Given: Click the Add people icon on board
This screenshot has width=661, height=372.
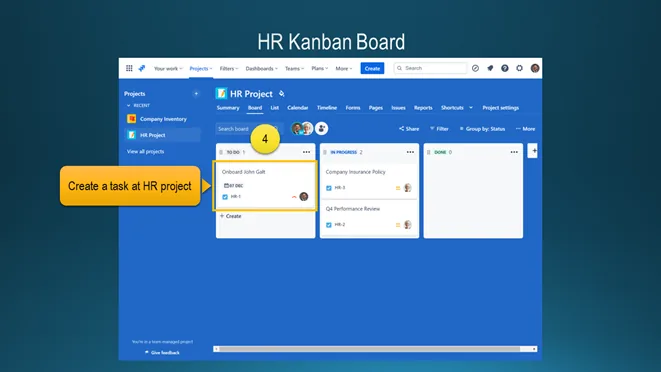Looking at the screenshot, I should tap(321, 129).
